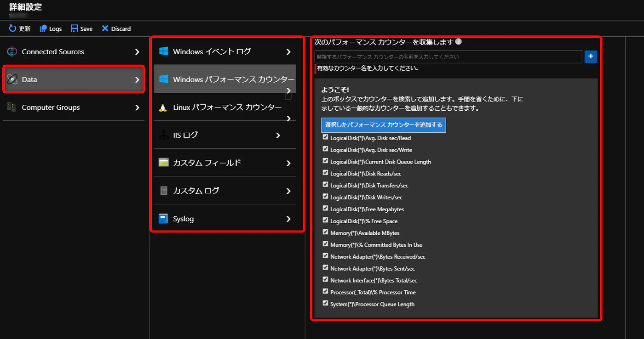Open the IIS ログ entry
This screenshot has width=644, height=339.
tap(225, 135)
